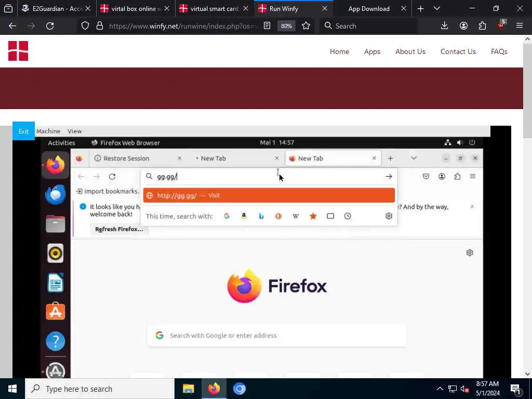
Task: Open the Contact Us link
Action: [x=458, y=51]
